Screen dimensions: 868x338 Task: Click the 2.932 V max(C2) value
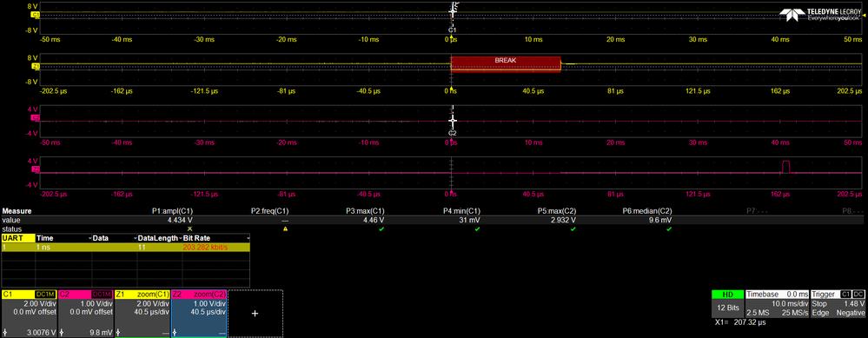coord(563,220)
